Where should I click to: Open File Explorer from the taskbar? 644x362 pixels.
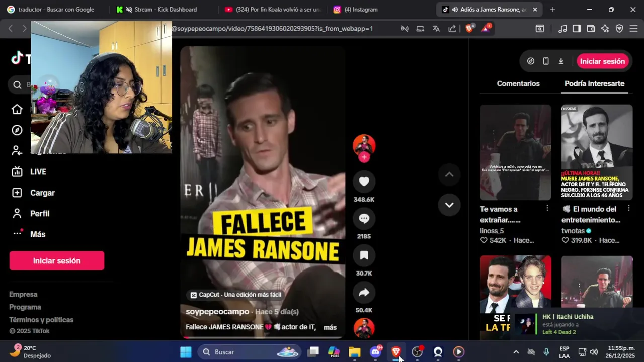point(355,352)
